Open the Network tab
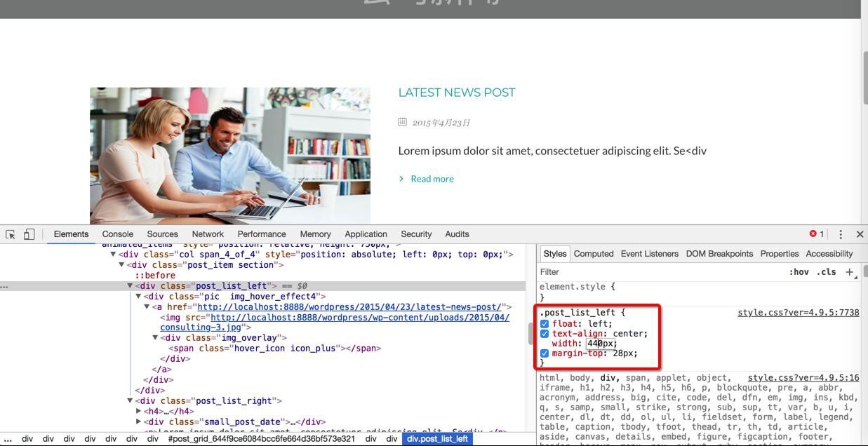This screenshot has height=446, width=868. [x=208, y=234]
